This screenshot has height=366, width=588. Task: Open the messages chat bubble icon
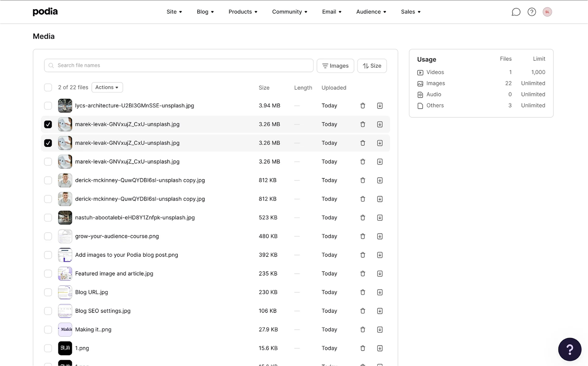coord(516,12)
